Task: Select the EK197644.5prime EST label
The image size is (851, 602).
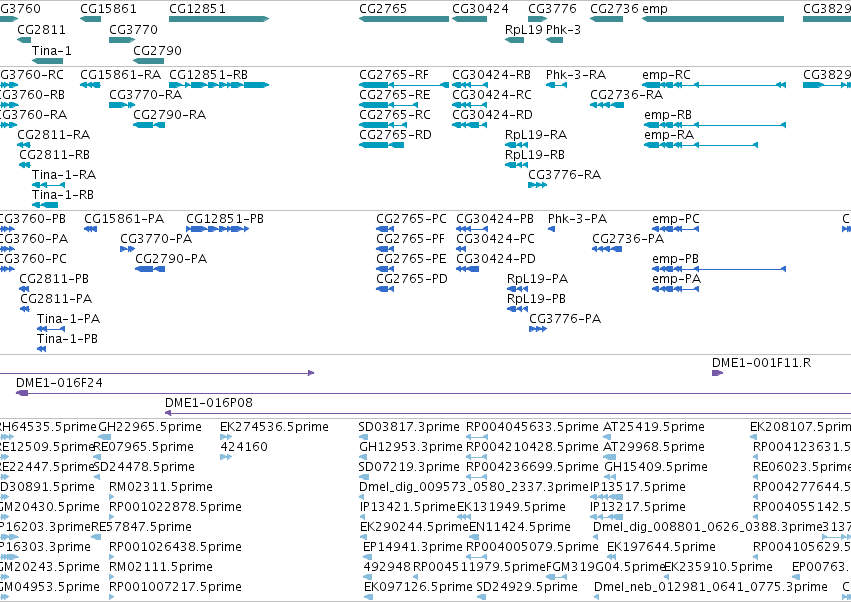Action: pyautogui.click(x=661, y=547)
